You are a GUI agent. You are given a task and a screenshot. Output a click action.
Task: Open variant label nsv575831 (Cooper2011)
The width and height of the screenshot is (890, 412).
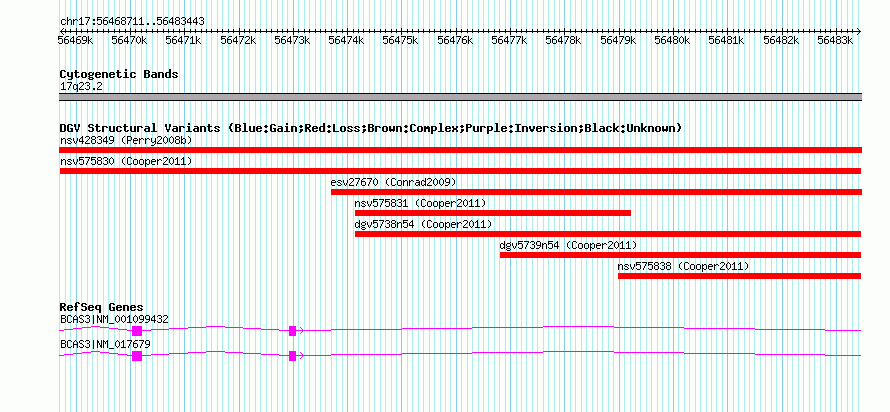point(420,203)
